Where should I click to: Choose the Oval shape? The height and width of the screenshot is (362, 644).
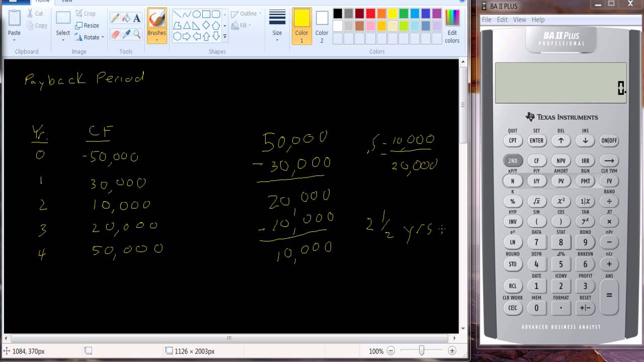pos(197,14)
